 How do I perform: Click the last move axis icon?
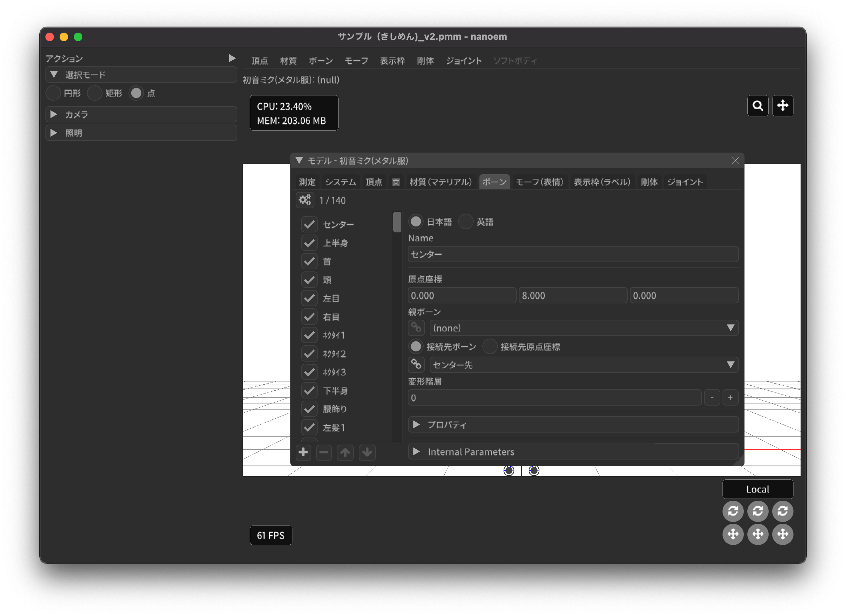[782, 534]
